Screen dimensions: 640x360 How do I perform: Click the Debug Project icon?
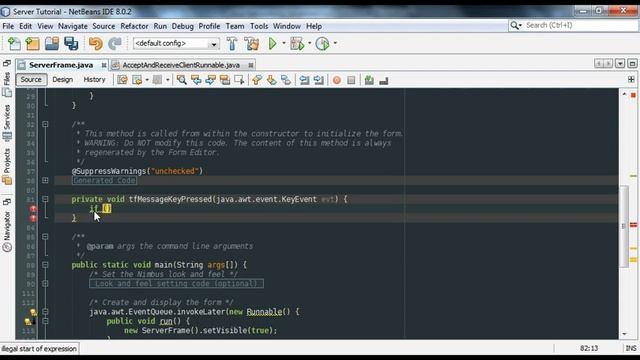[298, 43]
